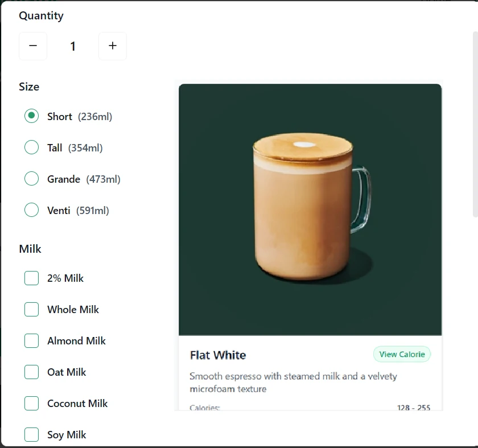The height and width of the screenshot is (448, 478).
Task: Select the Grande (473ml) size
Action: click(32, 179)
